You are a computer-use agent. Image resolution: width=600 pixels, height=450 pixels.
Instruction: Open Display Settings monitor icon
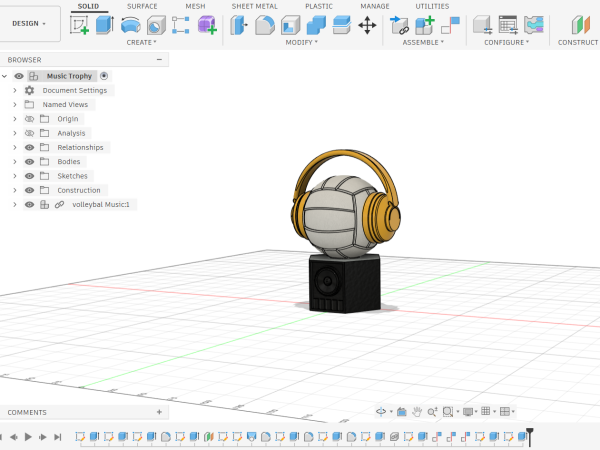[468, 412]
